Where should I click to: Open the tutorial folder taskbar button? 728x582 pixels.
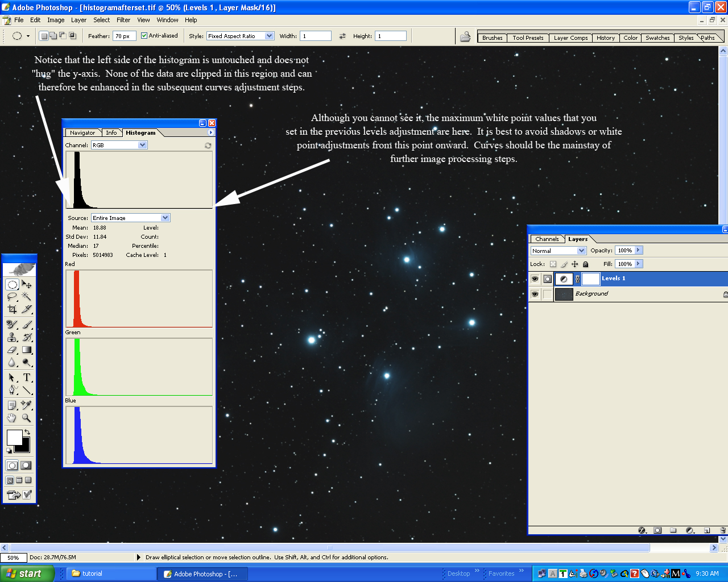coord(111,573)
